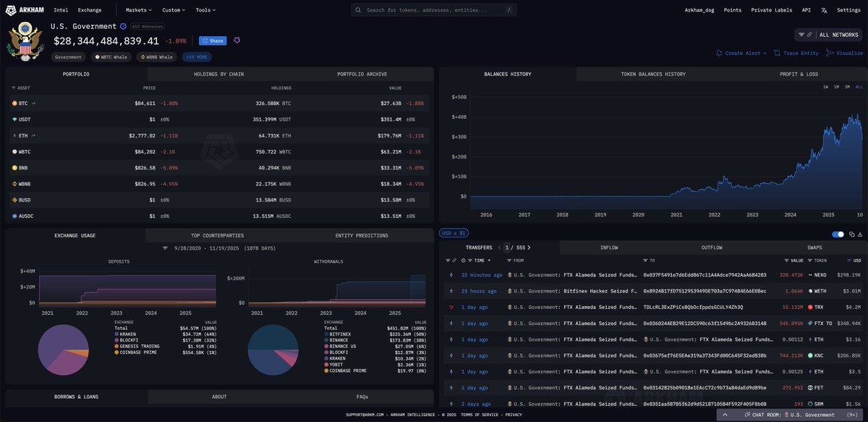Viewport: 868px width, 422px height.
Task: Go to next transfers page arrow
Action: coord(529,248)
